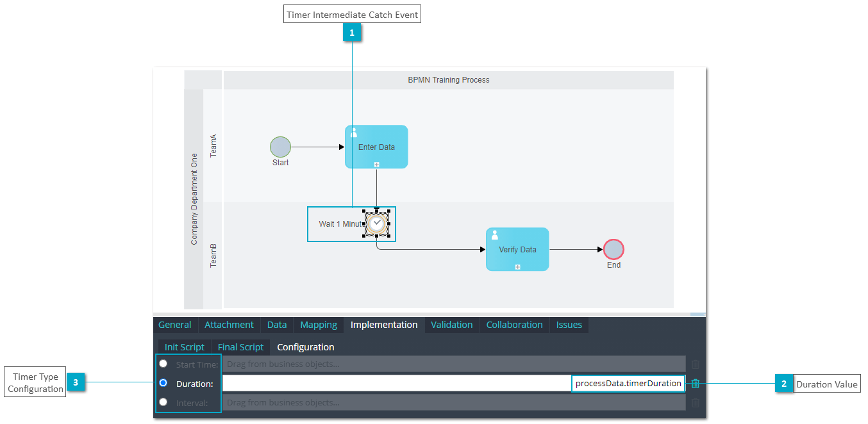Click the trash icon in the Start Time row
Image resolution: width=868 pixels, height=424 pixels.
tap(695, 364)
